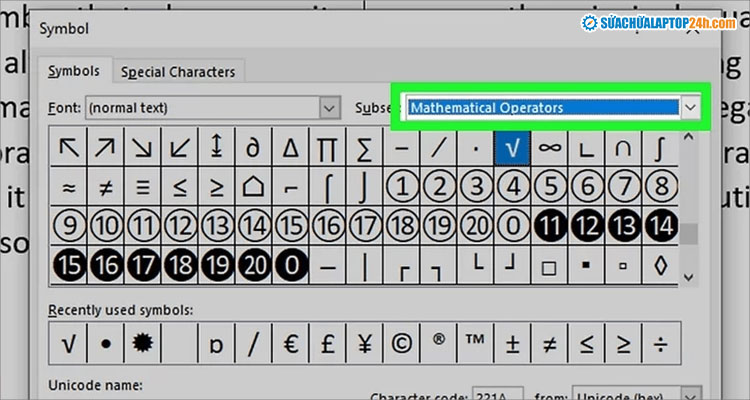
Task: Select the north-east arrow symbol ↗
Action: pyautogui.click(x=106, y=148)
